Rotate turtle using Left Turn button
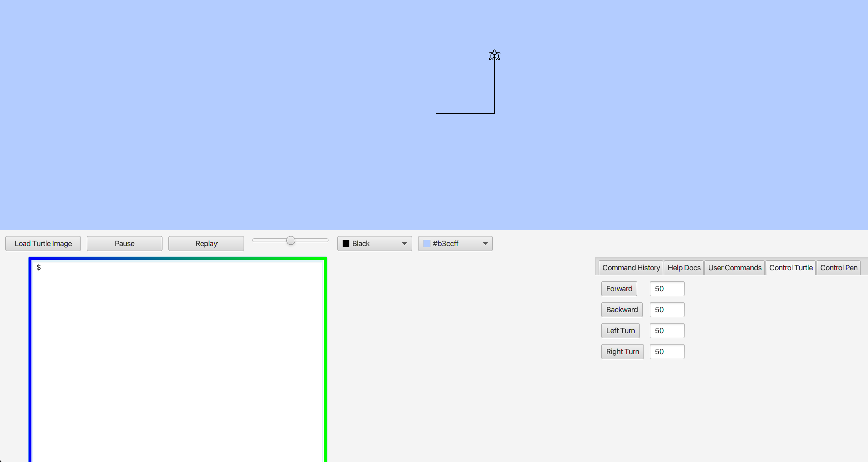 [620, 331]
